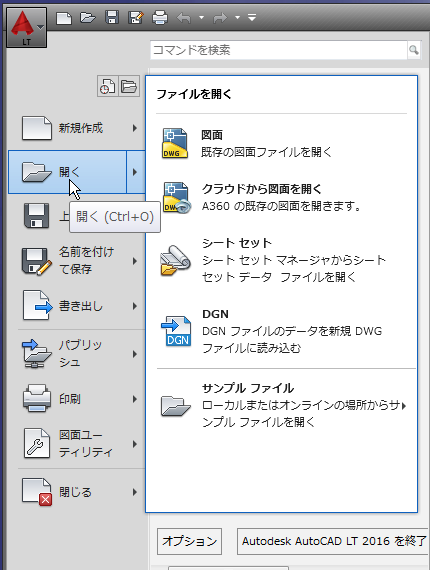Click the 図面ユーティリティ wrench icon
Screen dimensions: 430x570
(x=37, y=443)
